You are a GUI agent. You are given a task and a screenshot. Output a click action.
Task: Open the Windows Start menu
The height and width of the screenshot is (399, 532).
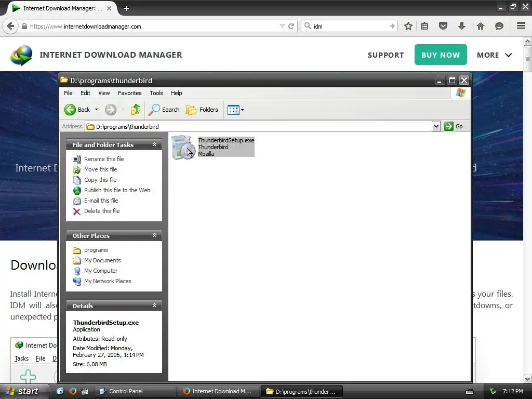22,391
